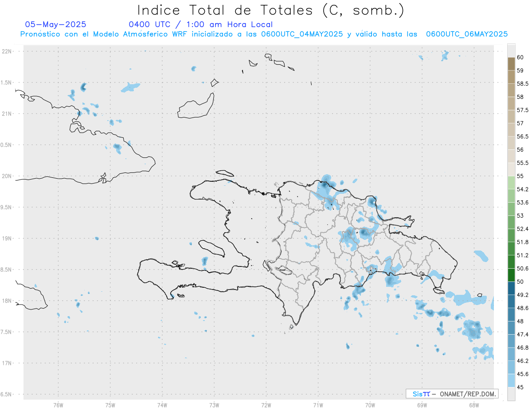The height and width of the screenshot is (411, 532).
Task: Click the '72W' longitude label
Action: coord(266,405)
